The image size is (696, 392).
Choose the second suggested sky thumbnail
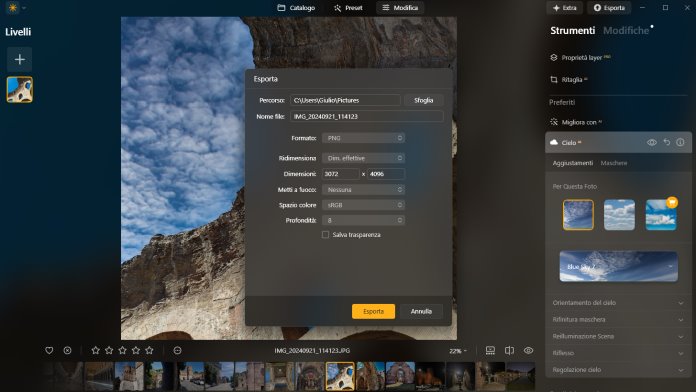coord(619,215)
